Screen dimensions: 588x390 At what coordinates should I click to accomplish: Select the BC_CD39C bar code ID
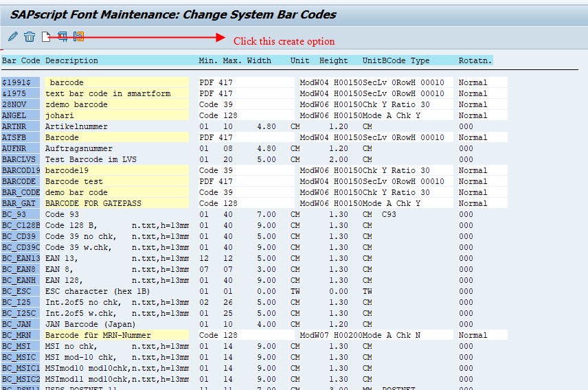21,247
